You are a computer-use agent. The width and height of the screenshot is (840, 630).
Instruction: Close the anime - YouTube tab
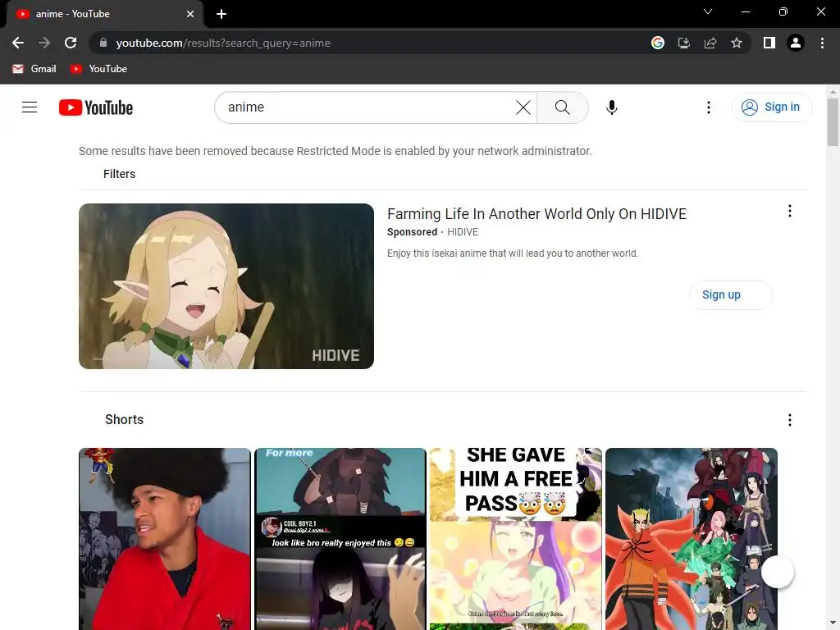click(190, 14)
